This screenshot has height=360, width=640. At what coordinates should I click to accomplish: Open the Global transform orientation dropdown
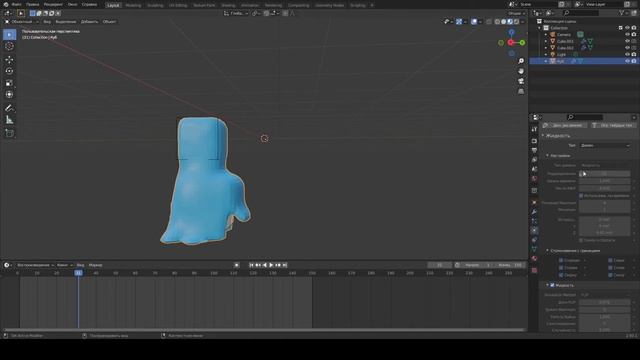236,13
